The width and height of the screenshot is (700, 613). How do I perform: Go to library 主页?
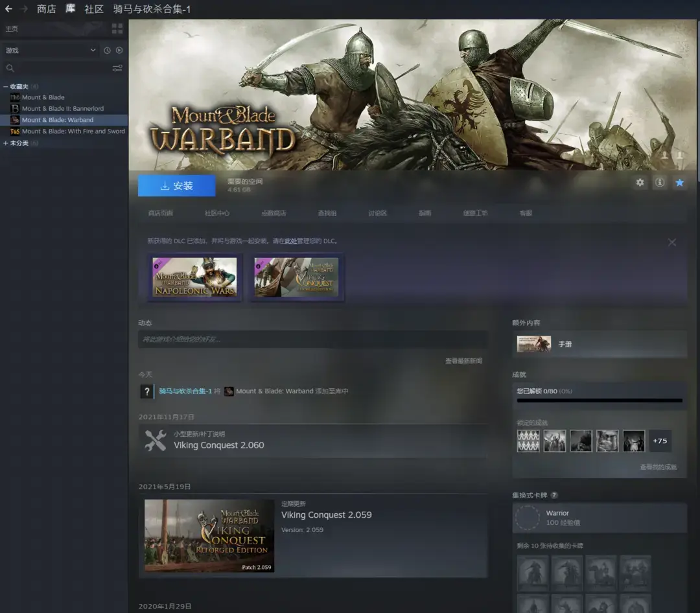click(x=12, y=29)
